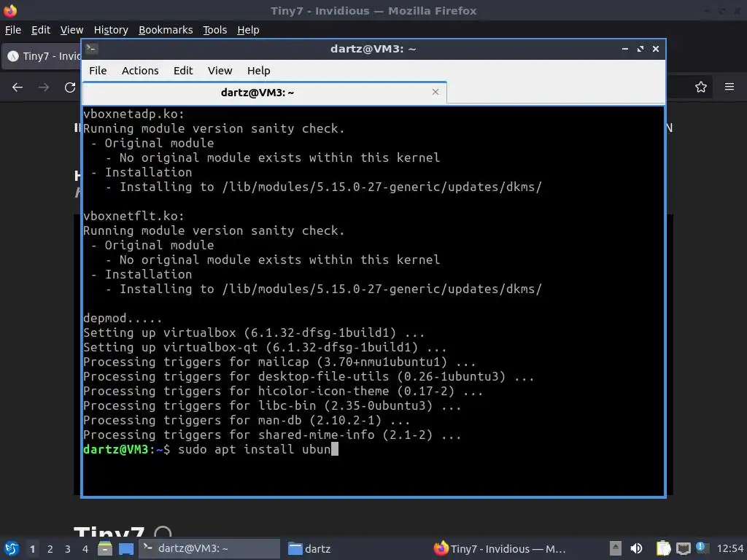Switch to workspace 4
Viewport: 747px width, 560px height.
tap(85, 549)
